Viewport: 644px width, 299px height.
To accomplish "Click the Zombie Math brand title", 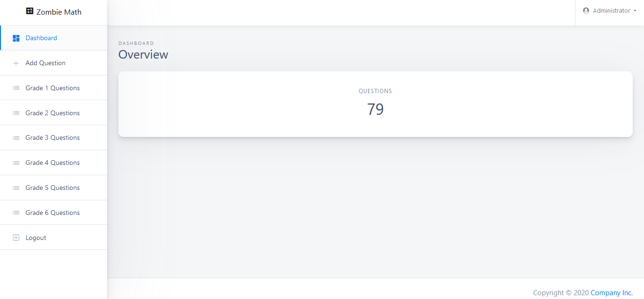I will 59,12.
